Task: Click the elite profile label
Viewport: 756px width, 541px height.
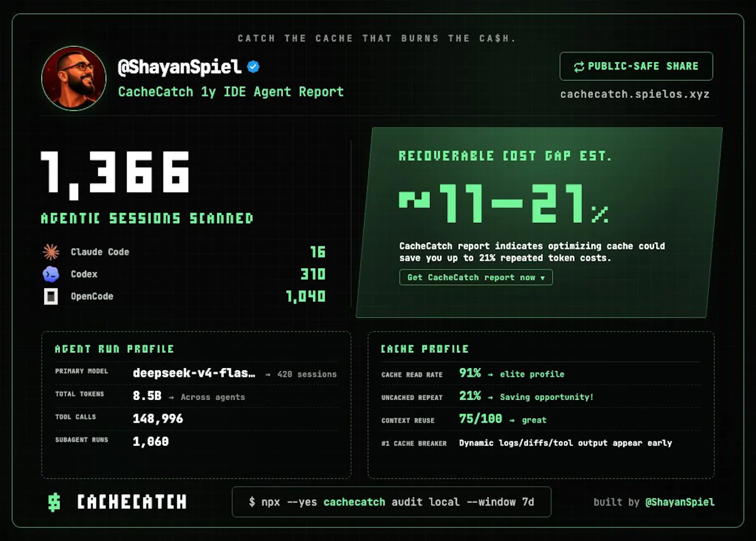Action: pyautogui.click(x=532, y=374)
